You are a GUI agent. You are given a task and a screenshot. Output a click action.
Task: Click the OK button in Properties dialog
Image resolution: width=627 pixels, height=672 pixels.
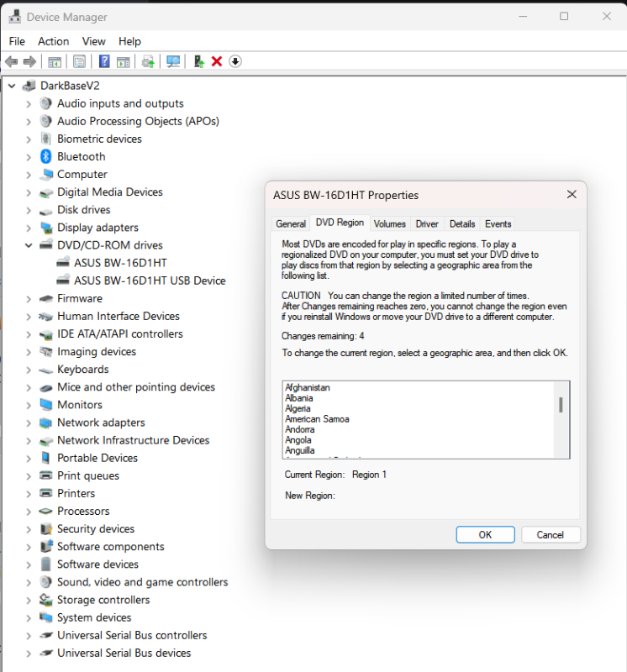click(x=485, y=535)
